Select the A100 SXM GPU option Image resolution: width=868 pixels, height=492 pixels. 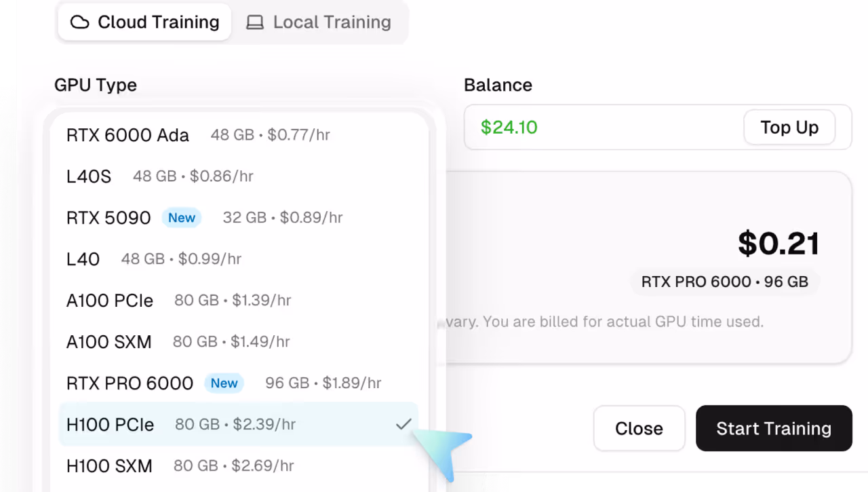170,341
